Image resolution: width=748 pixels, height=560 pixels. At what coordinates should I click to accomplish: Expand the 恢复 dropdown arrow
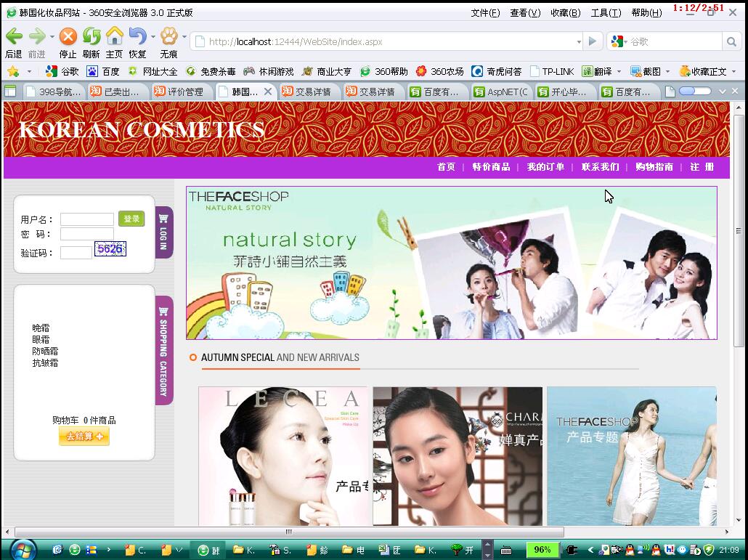pyautogui.click(x=153, y=37)
